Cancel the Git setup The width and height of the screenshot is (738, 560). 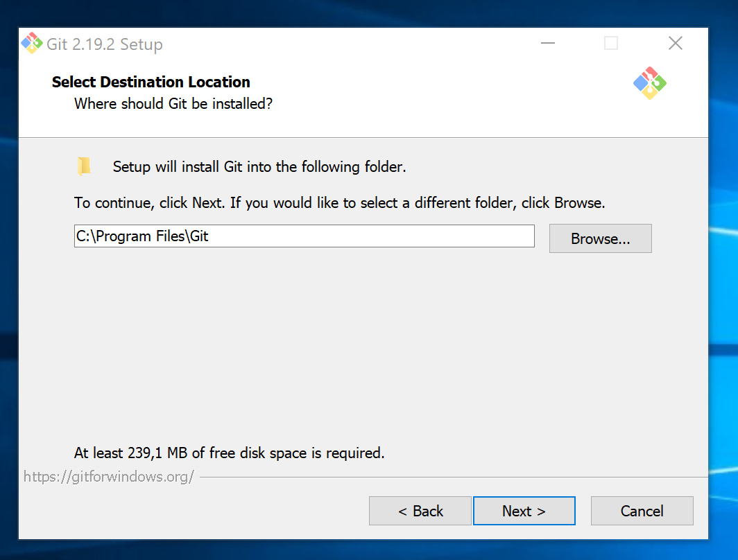(x=642, y=511)
